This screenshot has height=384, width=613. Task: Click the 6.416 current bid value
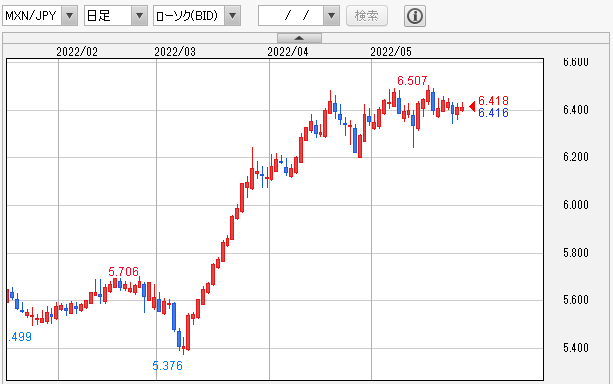click(493, 113)
